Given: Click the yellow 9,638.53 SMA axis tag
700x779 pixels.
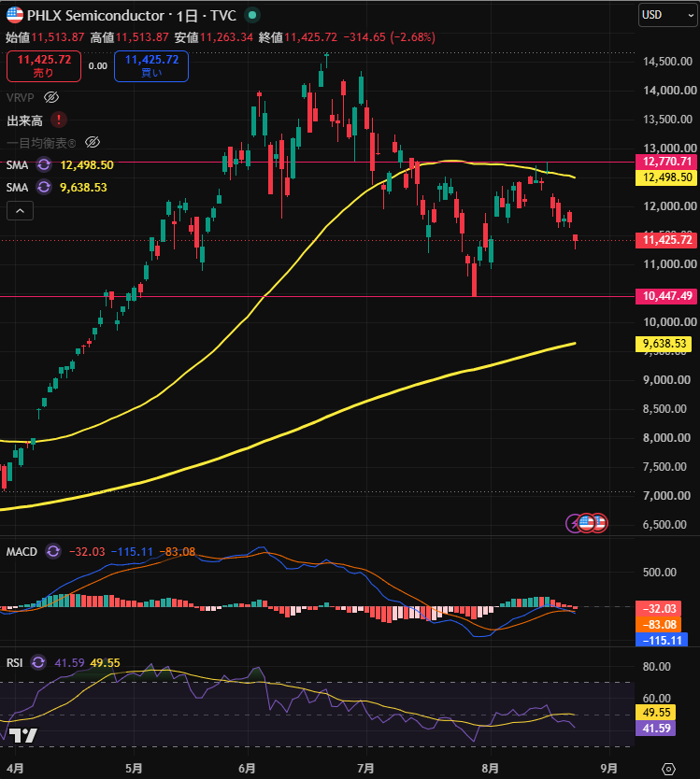Looking at the screenshot, I should 664,344.
